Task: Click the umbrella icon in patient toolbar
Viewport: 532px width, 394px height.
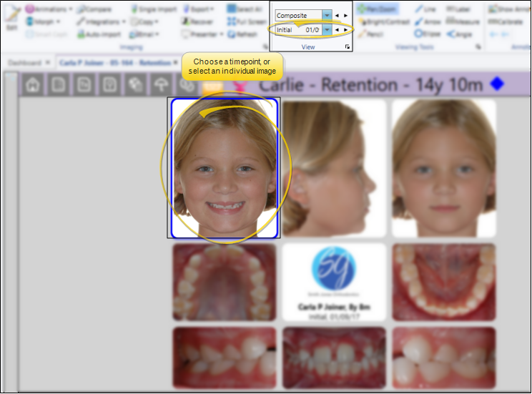Action: pyautogui.click(x=162, y=84)
